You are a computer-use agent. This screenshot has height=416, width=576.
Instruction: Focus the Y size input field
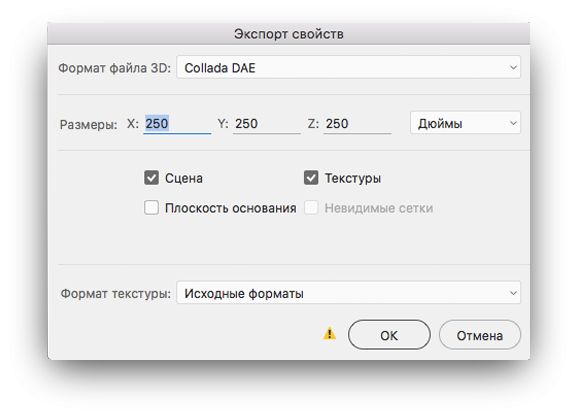coord(267,124)
